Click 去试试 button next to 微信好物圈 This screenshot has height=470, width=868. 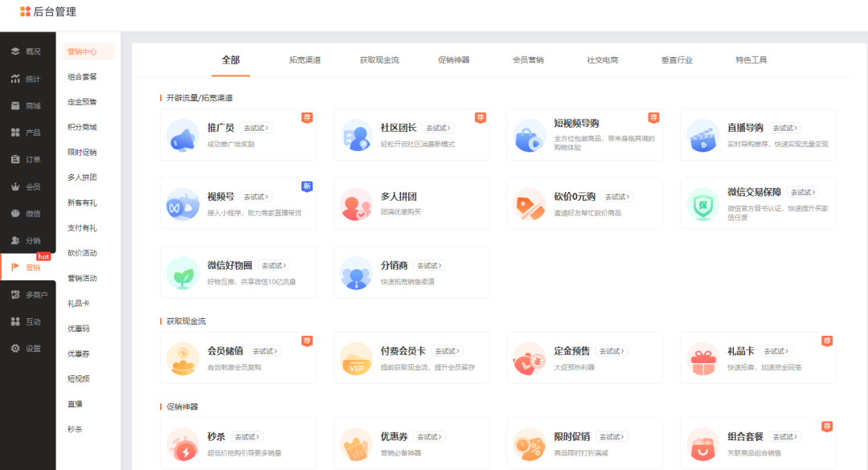point(274,266)
